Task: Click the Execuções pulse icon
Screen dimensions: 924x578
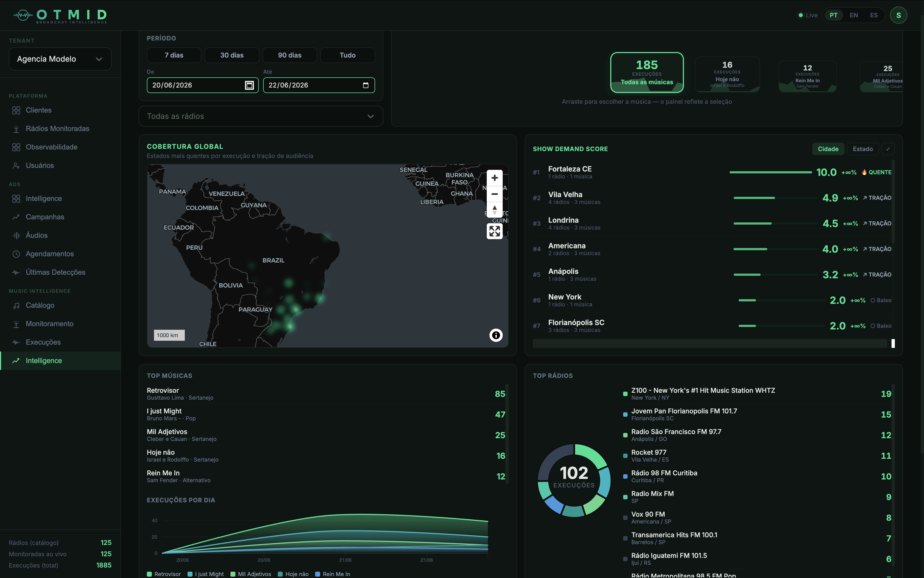Action: (x=16, y=342)
